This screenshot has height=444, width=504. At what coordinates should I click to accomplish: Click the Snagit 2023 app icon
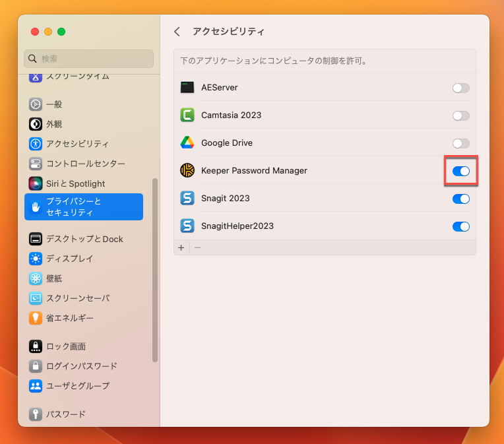[187, 198]
